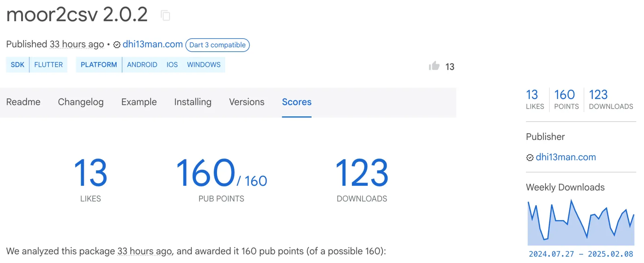Click the 160 POINTS sidebar score
The width and height of the screenshot is (644, 263).
click(566, 99)
